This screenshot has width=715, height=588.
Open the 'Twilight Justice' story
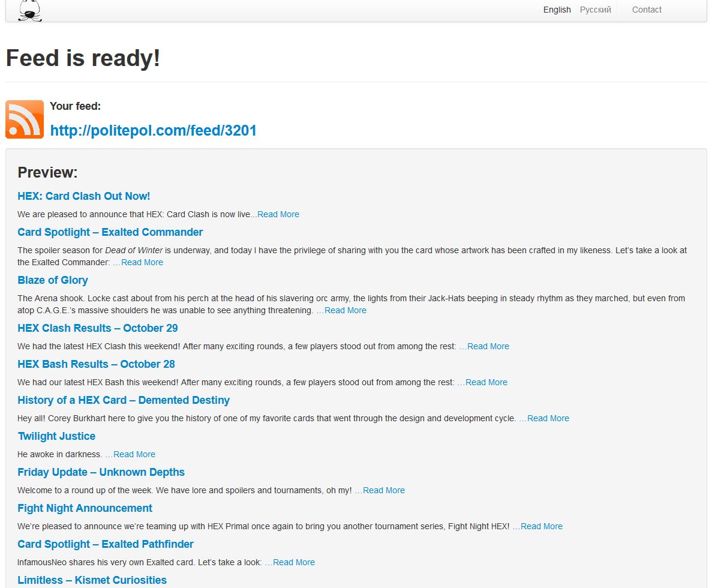(56, 436)
